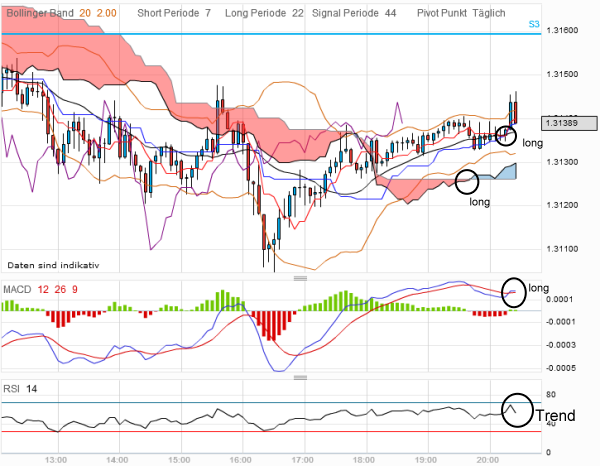The image size is (600, 466).
Task: Select the Short Periode value 7
Action: point(208,13)
